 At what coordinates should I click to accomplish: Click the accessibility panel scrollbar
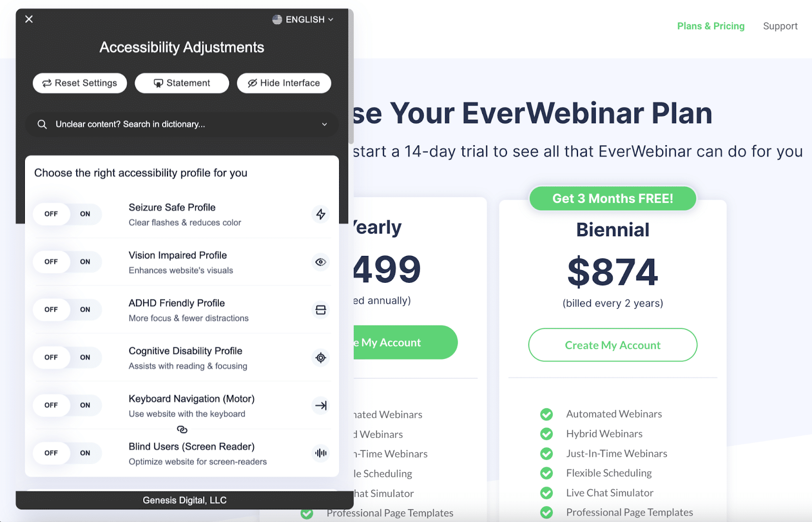[x=351, y=76]
